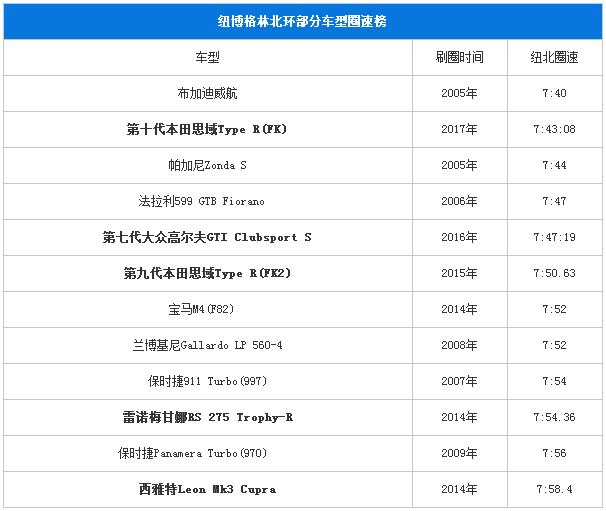Image resolution: width=606 pixels, height=511 pixels.
Task: Select 法拉利599 GTB Fiorano cell
Action: click(207, 201)
